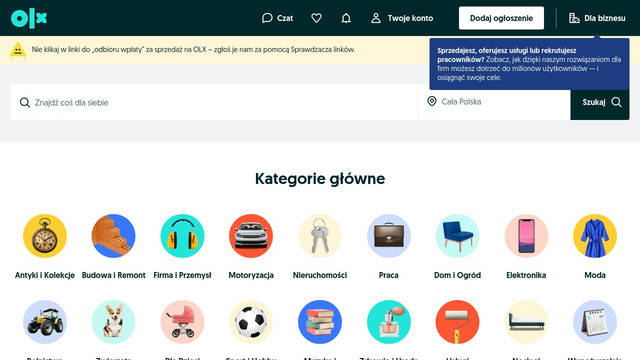Open Firma i Przemysł earmuffs icon
The image size is (640, 360).
[182, 236]
